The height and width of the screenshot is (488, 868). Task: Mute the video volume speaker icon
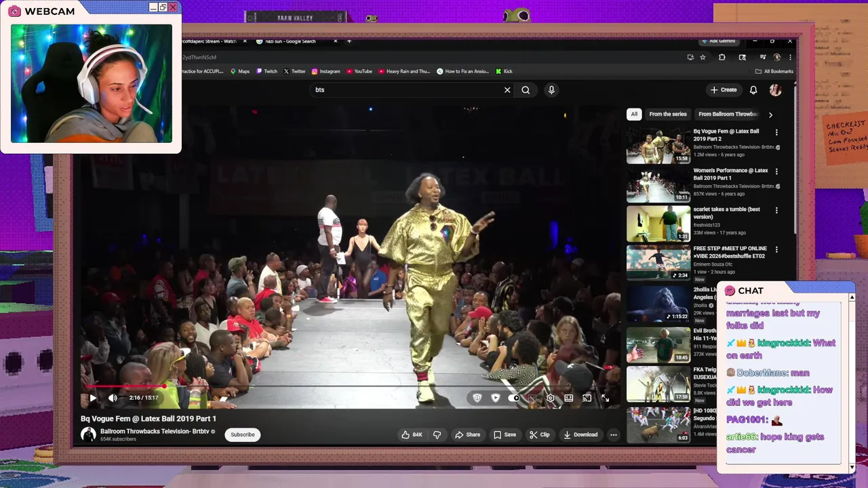click(113, 399)
